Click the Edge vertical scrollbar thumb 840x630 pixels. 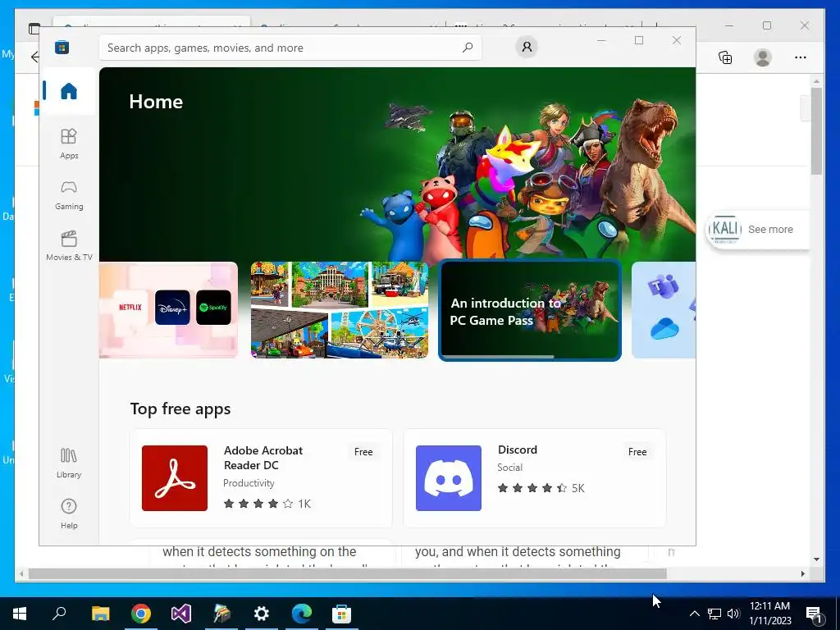click(x=816, y=130)
